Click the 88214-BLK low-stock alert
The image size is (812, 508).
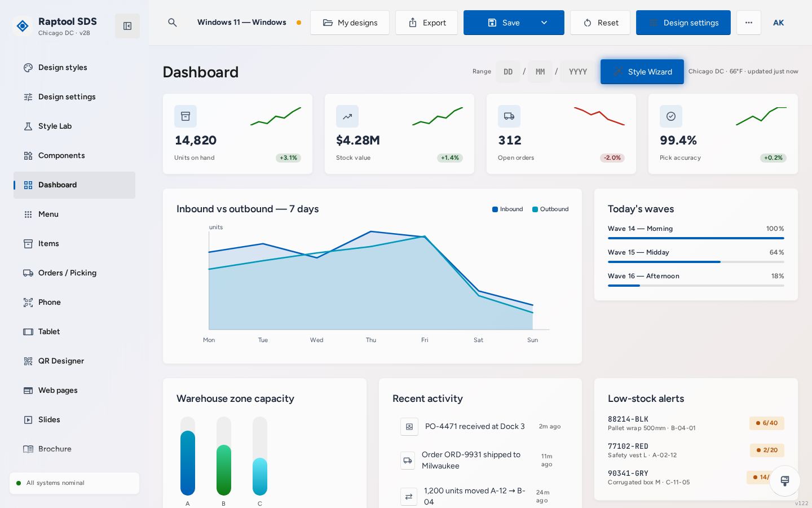696,423
